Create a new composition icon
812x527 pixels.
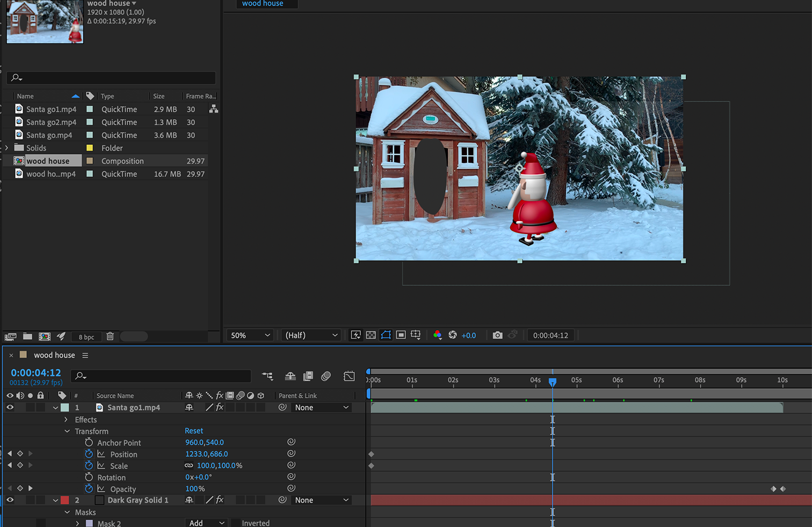pyautogui.click(x=45, y=336)
